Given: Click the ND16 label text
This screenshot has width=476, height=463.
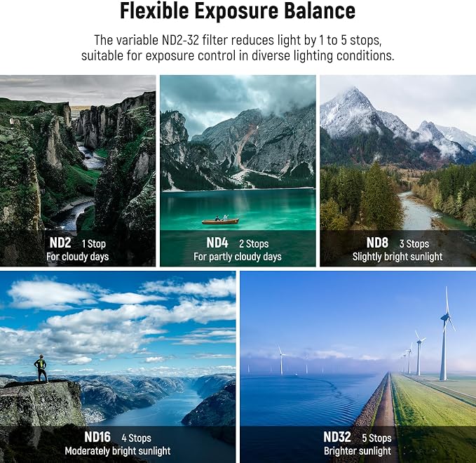Looking at the screenshot, I should tap(97, 437).
